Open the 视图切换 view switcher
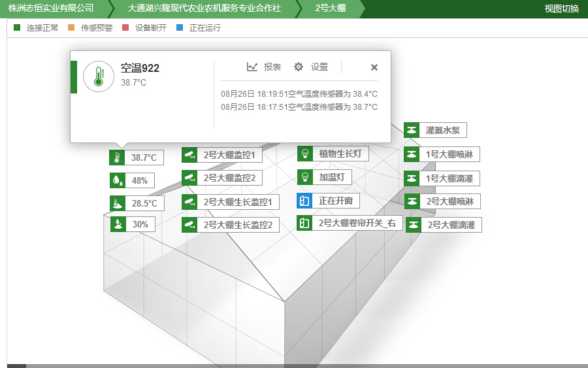The height and width of the screenshot is (368, 588). point(561,8)
